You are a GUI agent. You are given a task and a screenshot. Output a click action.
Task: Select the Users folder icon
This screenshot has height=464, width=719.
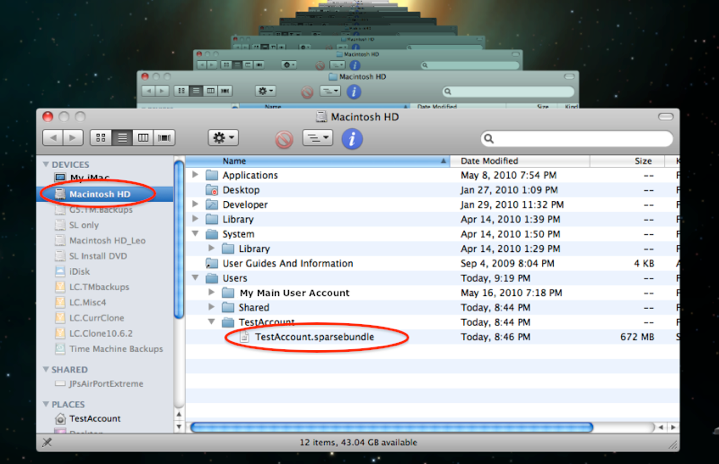(x=212, y=278)
